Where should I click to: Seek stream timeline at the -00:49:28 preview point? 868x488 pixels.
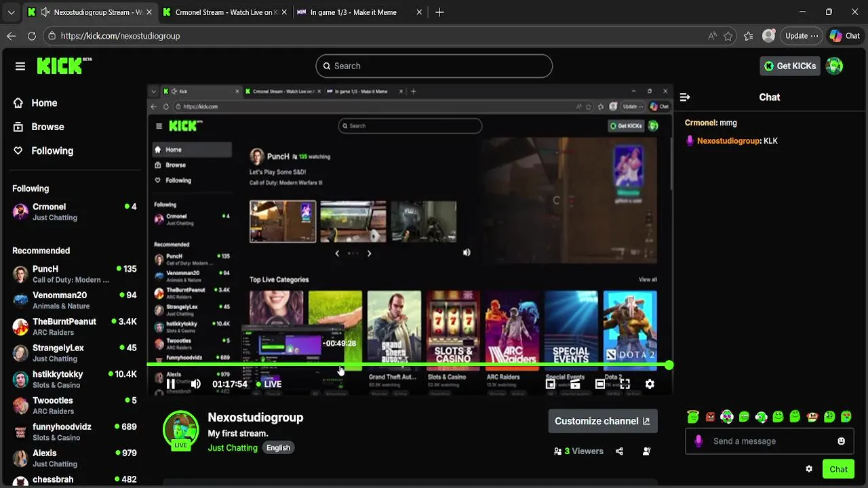pos(340,365)
